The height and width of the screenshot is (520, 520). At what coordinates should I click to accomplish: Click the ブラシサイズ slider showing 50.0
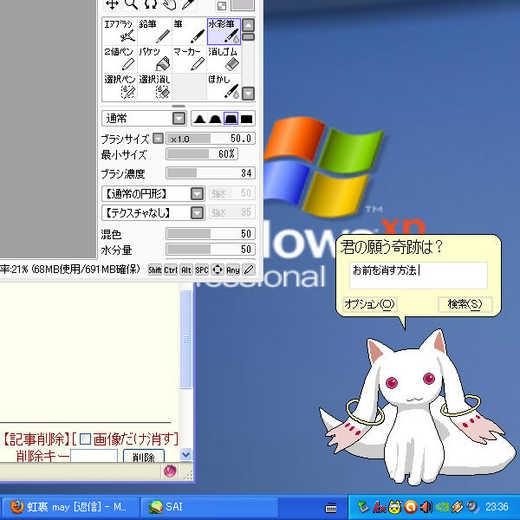click(x=211, y=138)
